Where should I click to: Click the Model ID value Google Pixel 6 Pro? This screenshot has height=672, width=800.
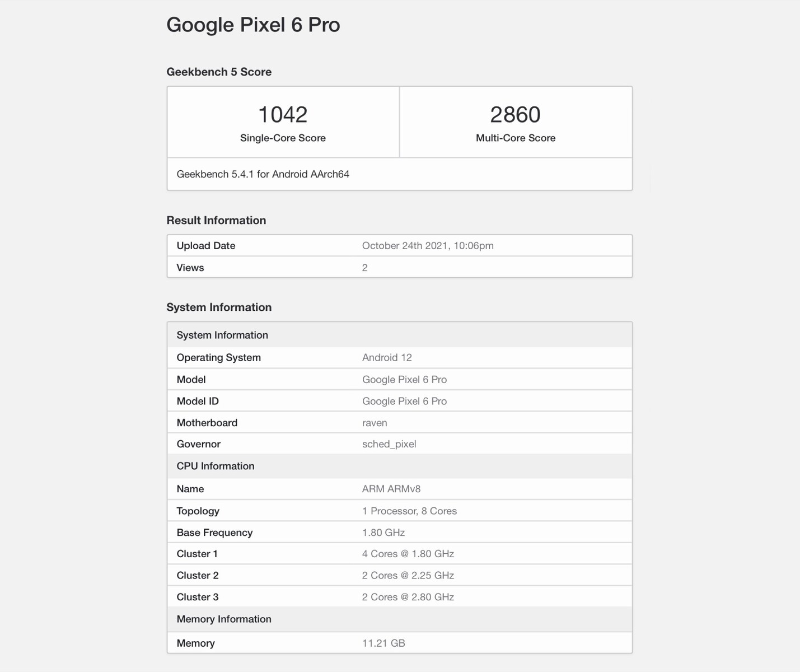click(404, 402)
